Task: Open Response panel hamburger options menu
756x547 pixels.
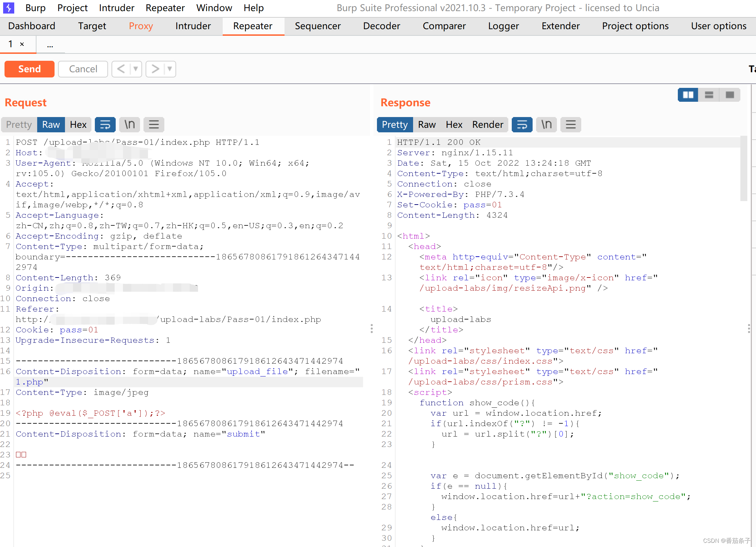Action: [x=571, y=125]
